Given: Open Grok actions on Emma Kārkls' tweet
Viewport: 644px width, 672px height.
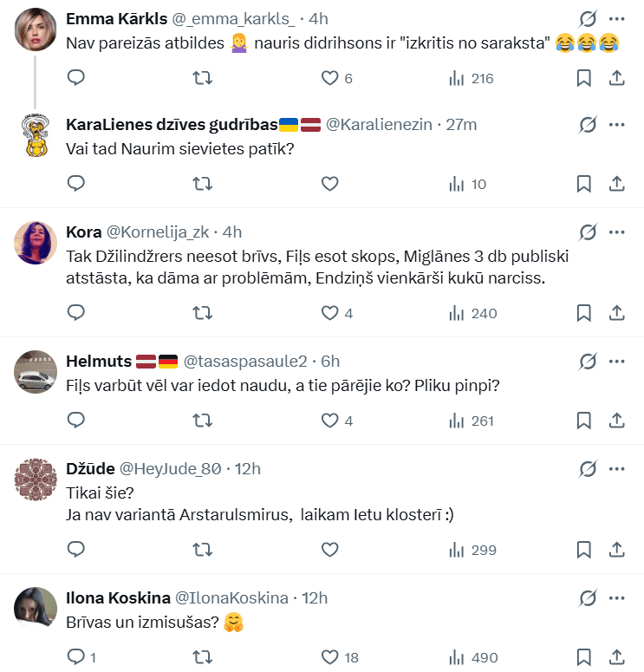Looking at the screenshot, I should pos(588,19).
